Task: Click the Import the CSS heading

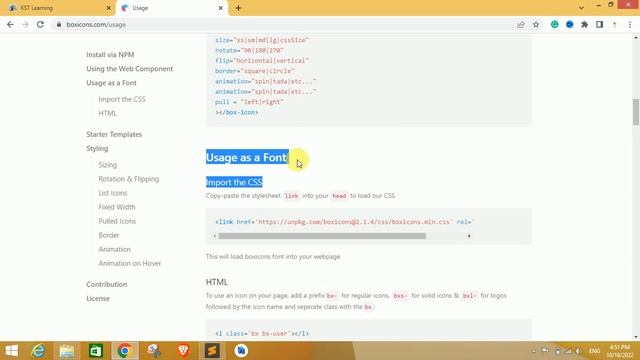Action: 234,182
